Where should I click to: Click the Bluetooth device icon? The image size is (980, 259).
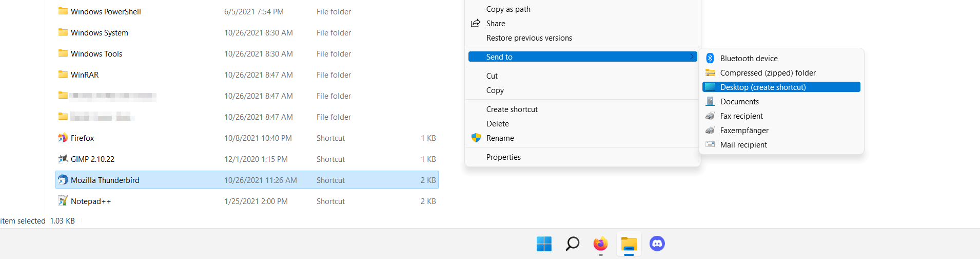click(710, 58)
